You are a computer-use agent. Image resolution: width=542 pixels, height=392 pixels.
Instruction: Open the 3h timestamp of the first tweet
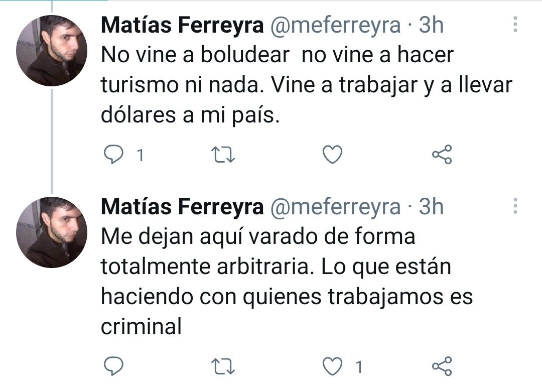point(432,25)
